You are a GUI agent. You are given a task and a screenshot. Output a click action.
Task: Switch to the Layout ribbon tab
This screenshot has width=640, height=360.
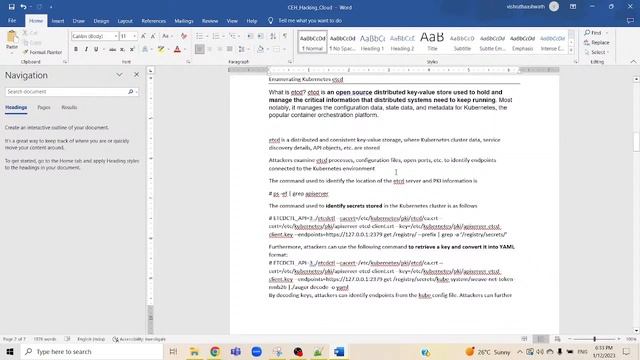125,21
